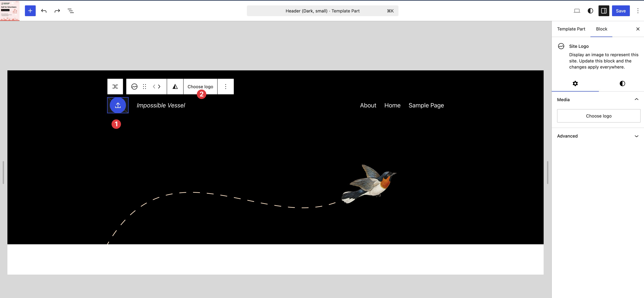Click the undo arrow icon

pos(44,11)
